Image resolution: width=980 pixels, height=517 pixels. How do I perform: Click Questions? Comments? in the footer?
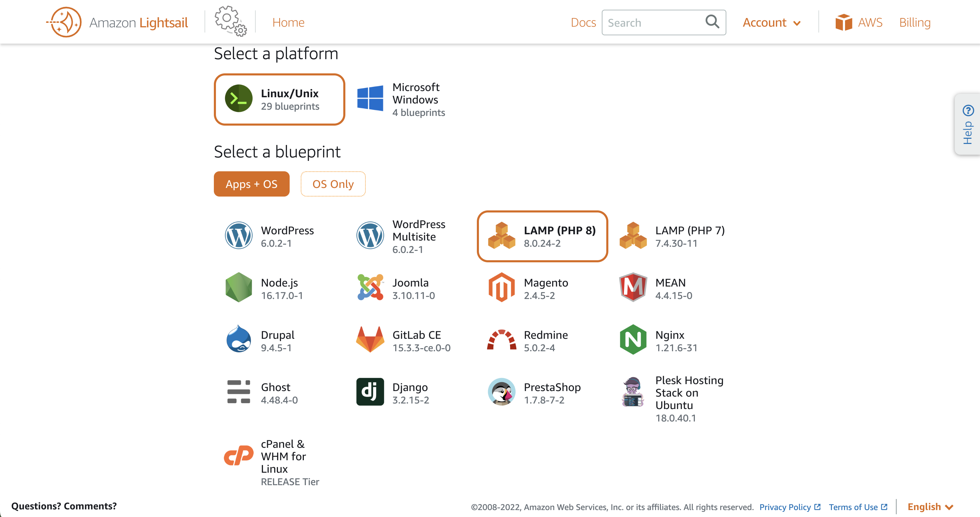point(64,506)
